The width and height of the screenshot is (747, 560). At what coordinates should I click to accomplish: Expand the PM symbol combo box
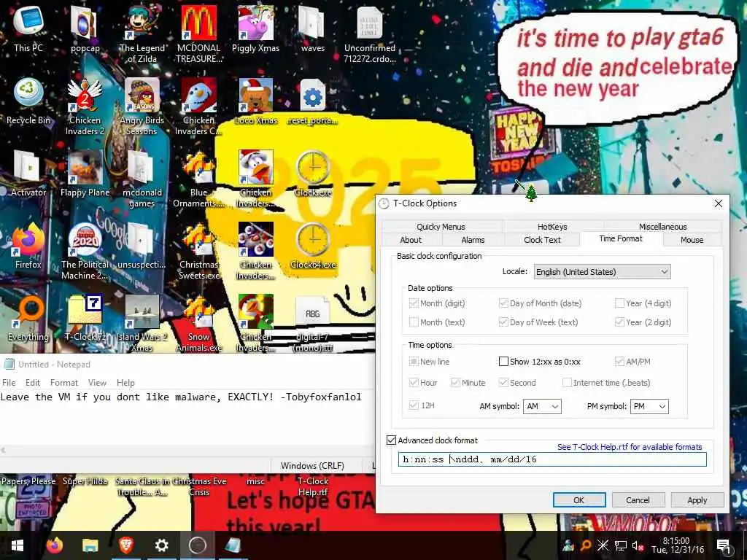(x=649, y=406)
